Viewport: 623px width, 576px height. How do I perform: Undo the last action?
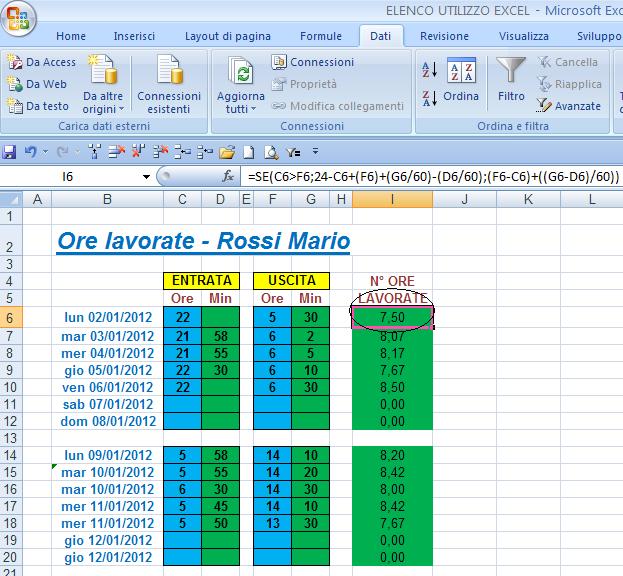pos(31,152)
